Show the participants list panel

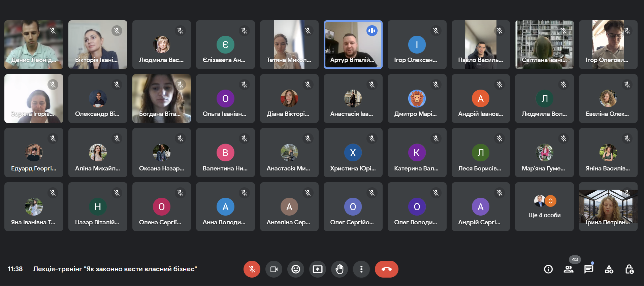[569, 269]
